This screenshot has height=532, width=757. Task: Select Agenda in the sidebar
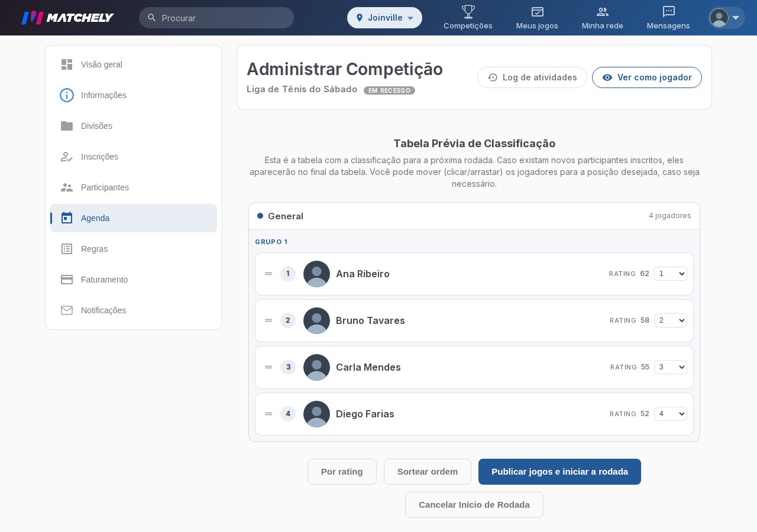pos(134,218)
